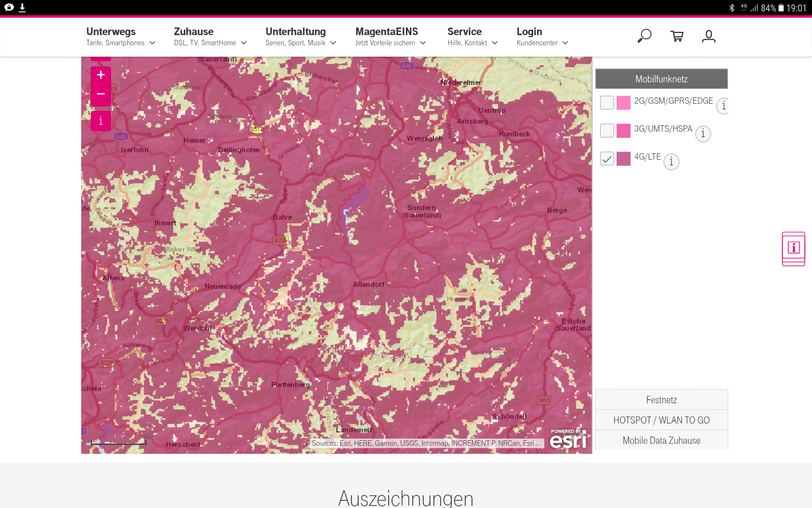Show info for 3G/UMTS/HSPA
The height and width of the screenshot is (508, 812).
[703, 134]
